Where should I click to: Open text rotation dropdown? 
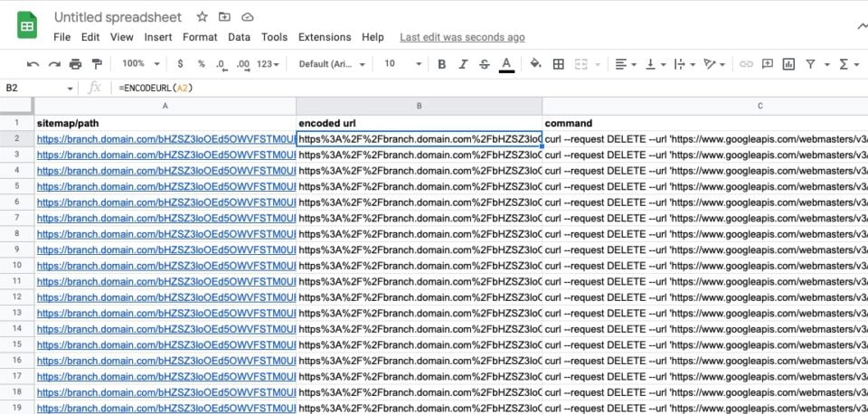[714, 64]
